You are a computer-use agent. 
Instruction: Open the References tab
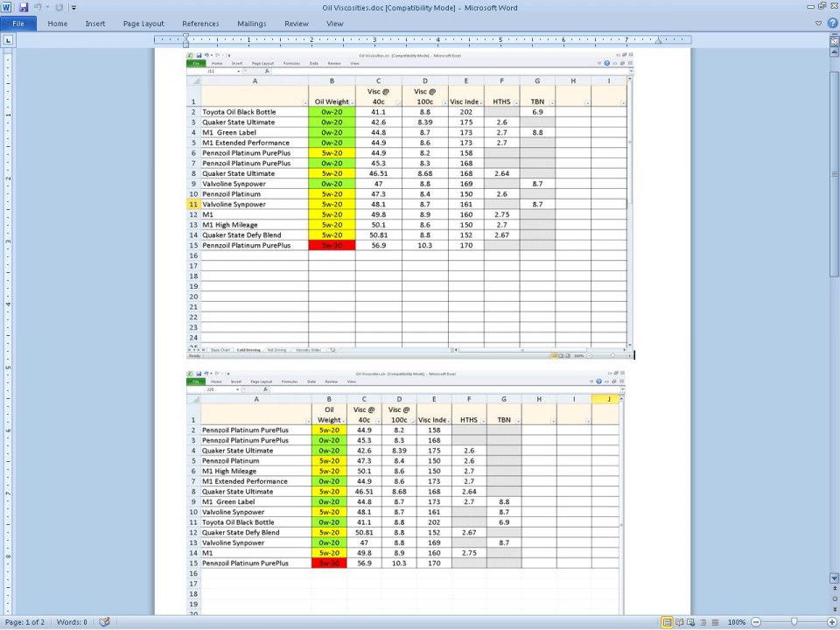coord(200,24)
